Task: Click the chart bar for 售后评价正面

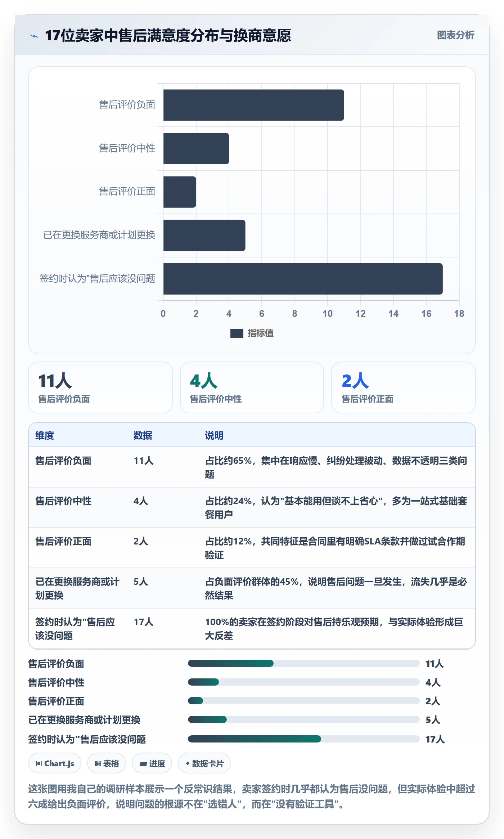Action: [180, 192]
